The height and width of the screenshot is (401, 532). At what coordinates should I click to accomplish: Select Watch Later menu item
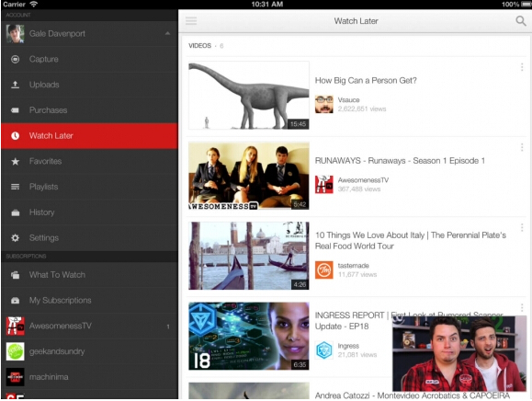pyautogui.click(x=89, y=136)
